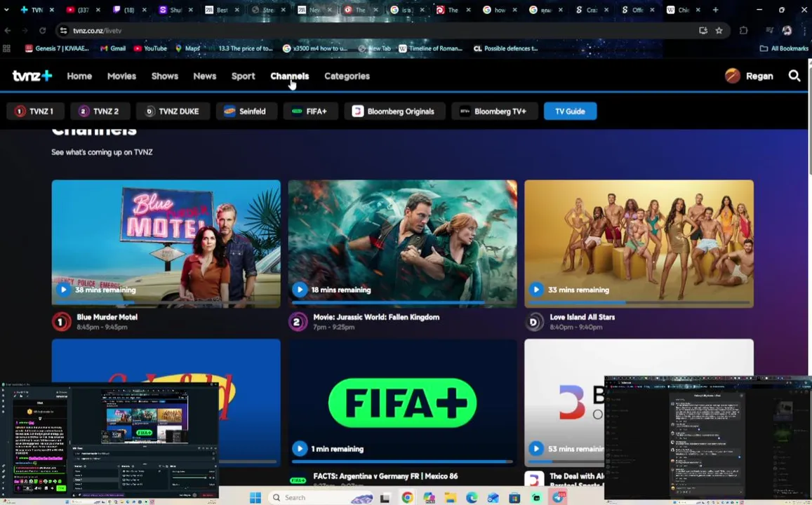This screenshot has width=812, height=505.
Task: Open Microsoft Store from the taskbar
Action: click(514, 498)
